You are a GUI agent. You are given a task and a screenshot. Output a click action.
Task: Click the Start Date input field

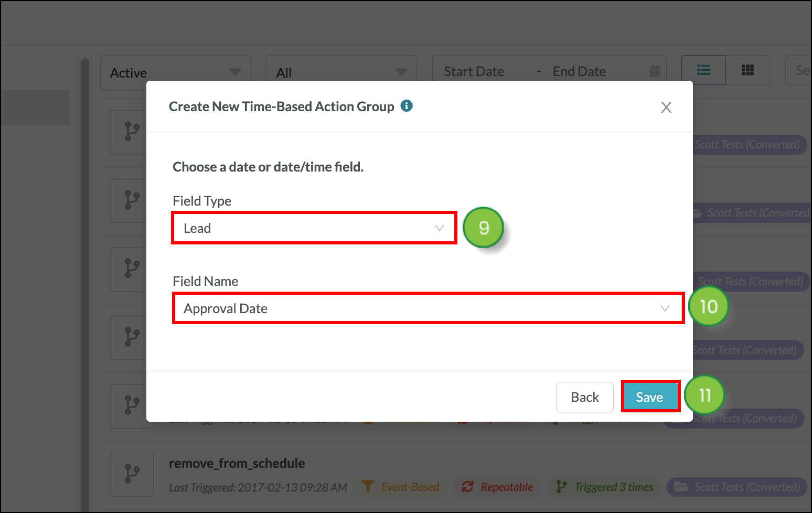pyautogui.click(x=474, y=70)
